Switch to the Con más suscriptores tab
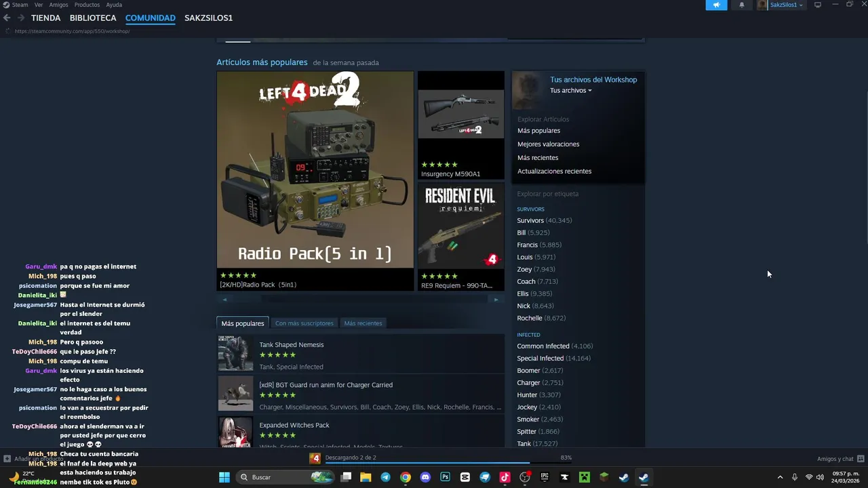The height and width of the screenshot is (488, 868). coord(304,323)
